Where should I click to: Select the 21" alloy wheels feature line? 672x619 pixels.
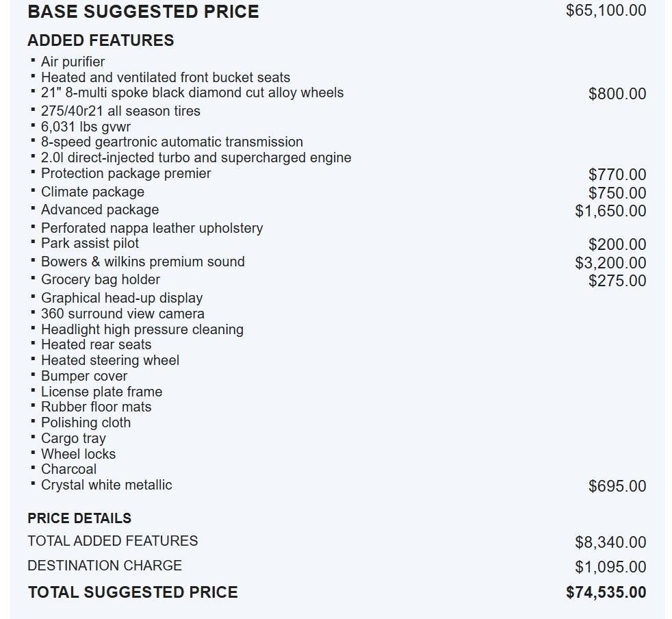[x=192, y=92]
